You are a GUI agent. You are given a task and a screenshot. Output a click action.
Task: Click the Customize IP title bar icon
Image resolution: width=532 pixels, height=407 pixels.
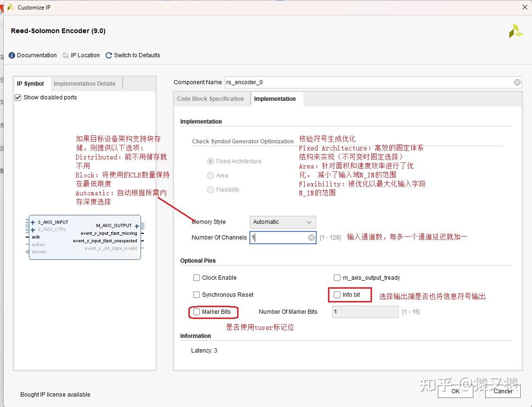(x=10, y=7)
